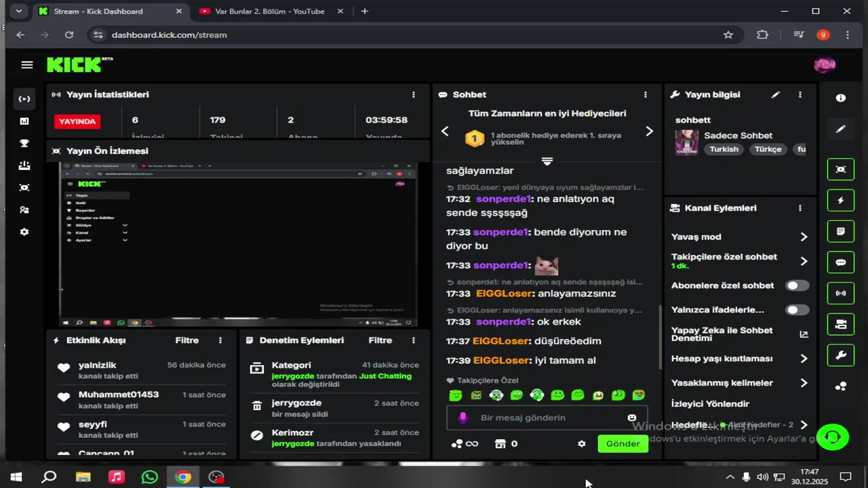Expand the Yavaş mod option
This screenshot has width=868, height=488.
coord(804,237)
